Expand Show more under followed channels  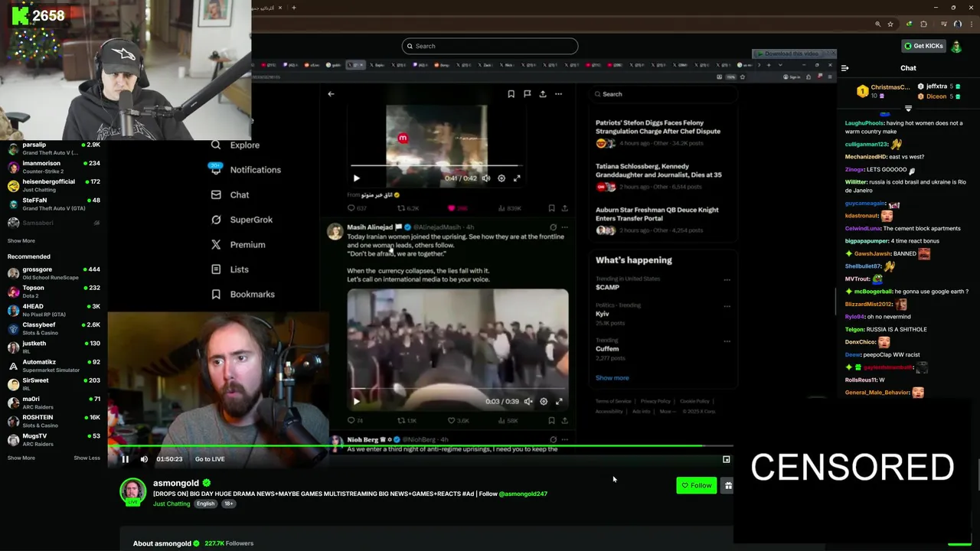(x=21, y=241)
